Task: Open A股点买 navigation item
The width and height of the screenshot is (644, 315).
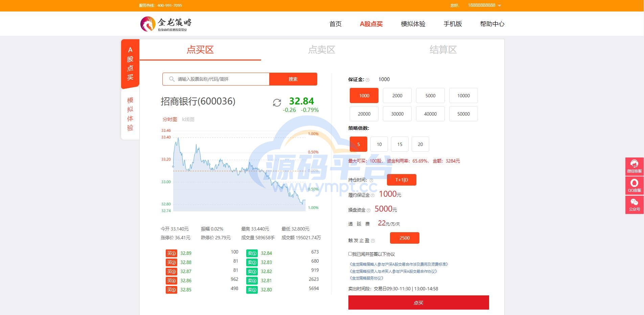Action: [371, 24]
